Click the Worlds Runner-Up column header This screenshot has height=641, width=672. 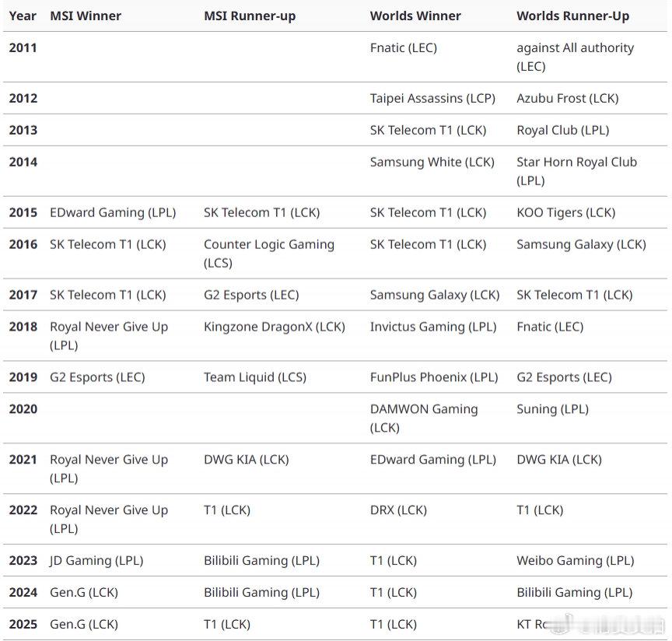click(x=573, y=16)
